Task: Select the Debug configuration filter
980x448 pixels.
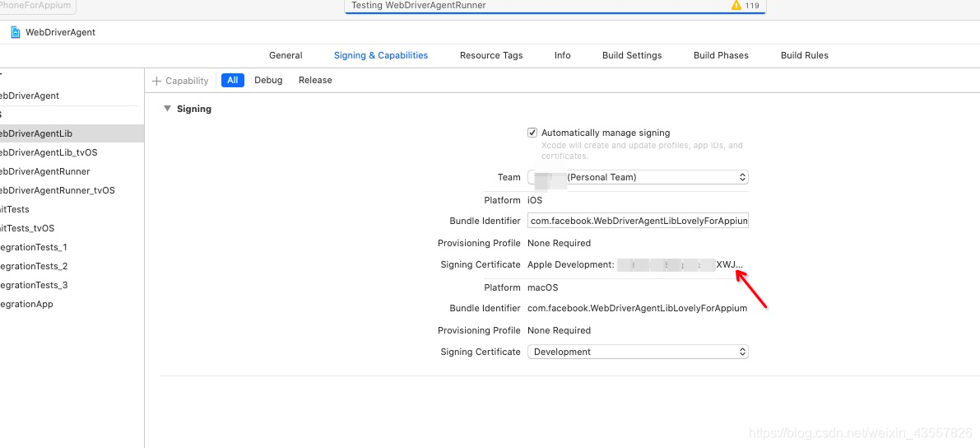Action: (x=268, y=80)
